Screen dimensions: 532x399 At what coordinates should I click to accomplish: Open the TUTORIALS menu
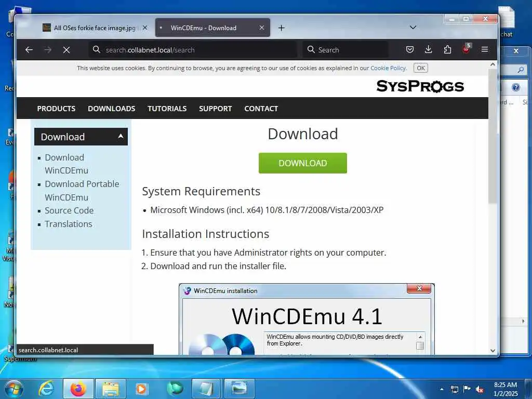[x=167, y=109]
